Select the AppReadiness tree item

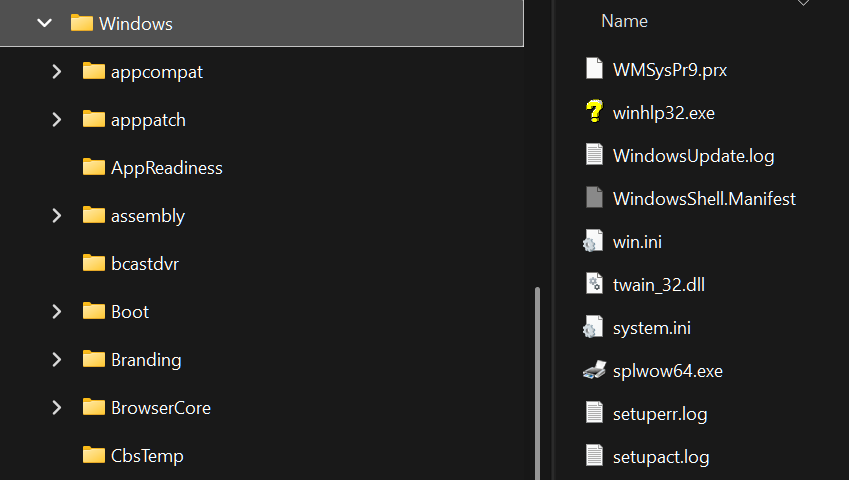click(x=167, y=168)
